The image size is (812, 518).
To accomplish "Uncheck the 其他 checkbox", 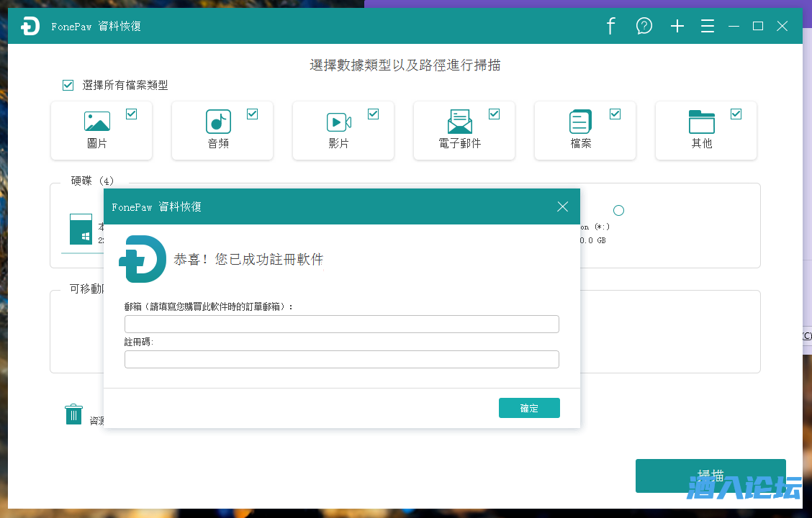I will (x=736, y=114).
